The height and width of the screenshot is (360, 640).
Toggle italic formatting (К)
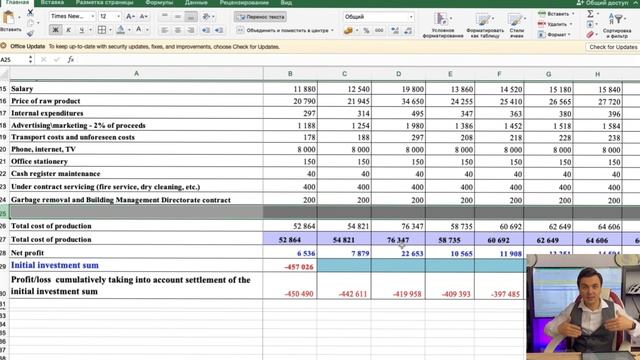(69, 30)
